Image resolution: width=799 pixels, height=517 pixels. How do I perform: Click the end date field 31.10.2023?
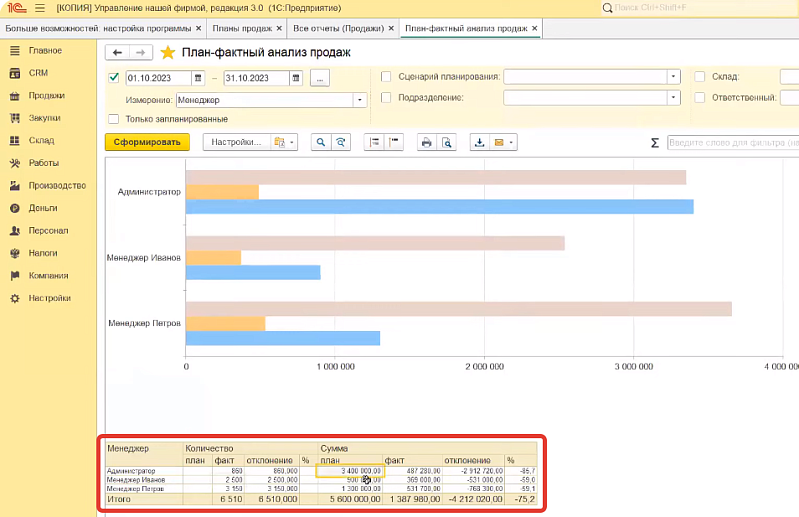256,78
